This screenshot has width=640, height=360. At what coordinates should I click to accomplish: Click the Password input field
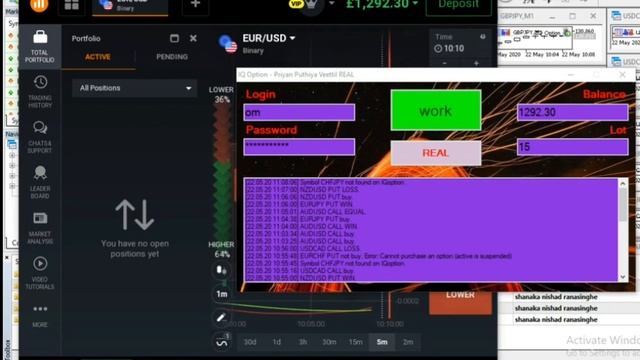(299, 147)
